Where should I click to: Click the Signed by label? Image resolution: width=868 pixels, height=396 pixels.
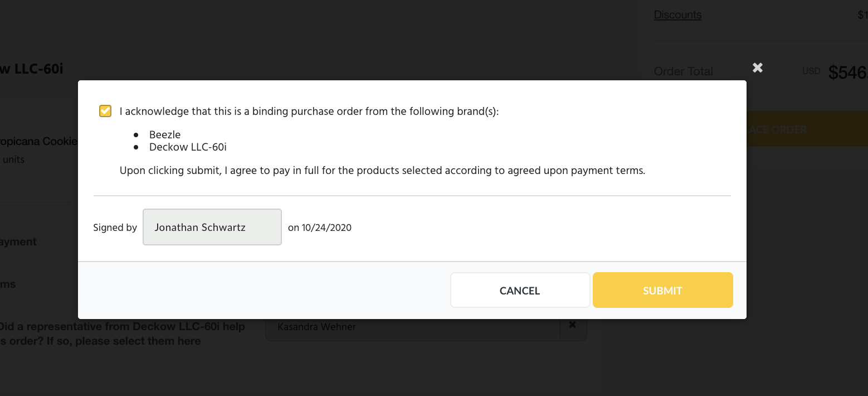[115, 228]
